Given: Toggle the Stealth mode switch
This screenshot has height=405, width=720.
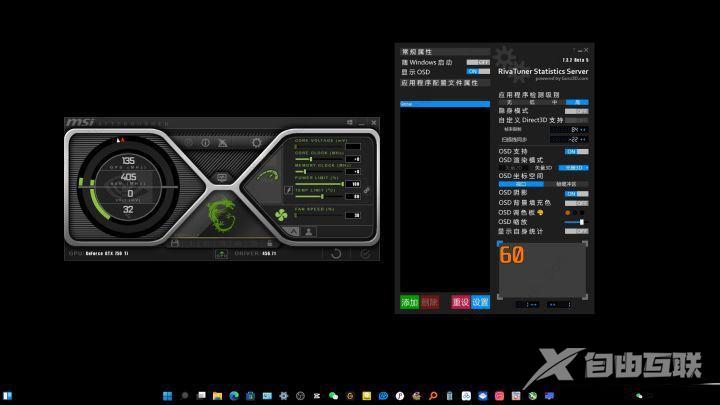Looking at the screenshot, I should [x=576, y=111].
